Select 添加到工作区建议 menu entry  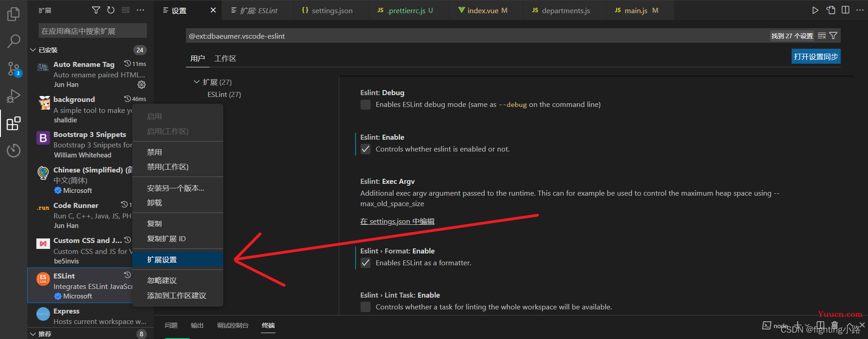178,296
